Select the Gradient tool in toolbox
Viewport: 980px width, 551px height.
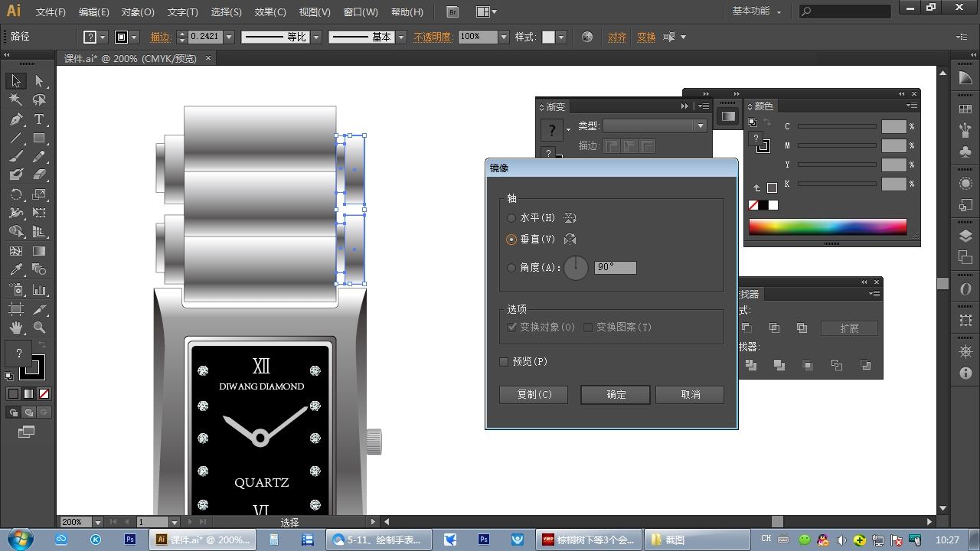40,251
